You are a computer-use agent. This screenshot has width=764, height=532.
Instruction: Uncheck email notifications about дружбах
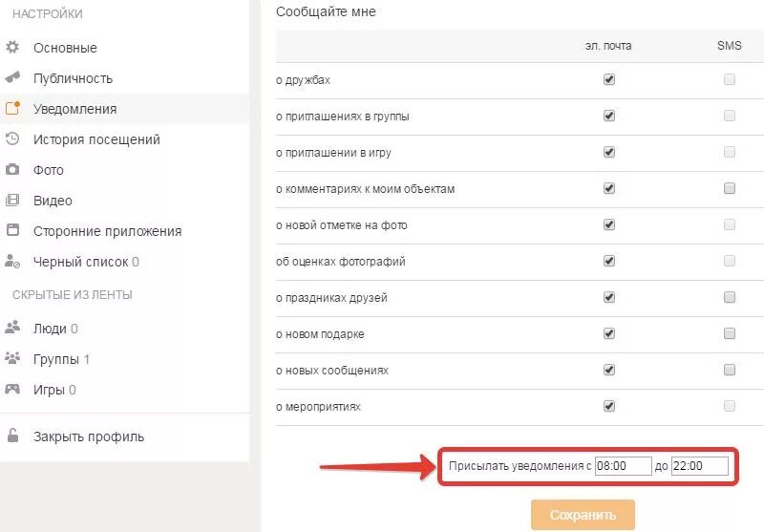[x=609, y=80]
